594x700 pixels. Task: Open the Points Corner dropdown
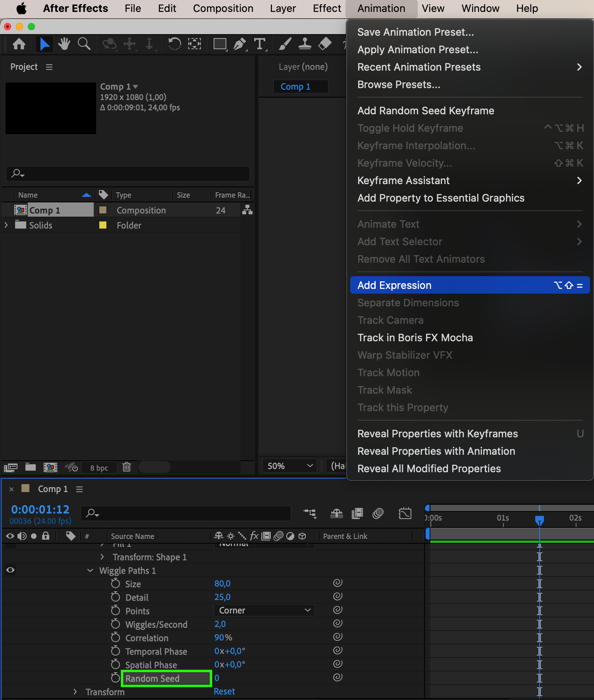pos(264,610)
